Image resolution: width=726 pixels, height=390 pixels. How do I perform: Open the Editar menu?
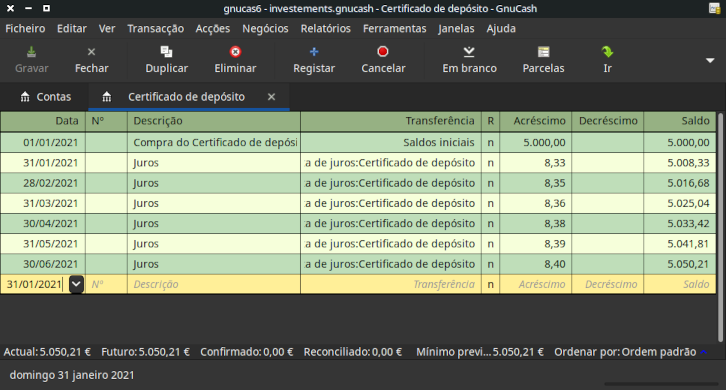(x=72, y=29)
